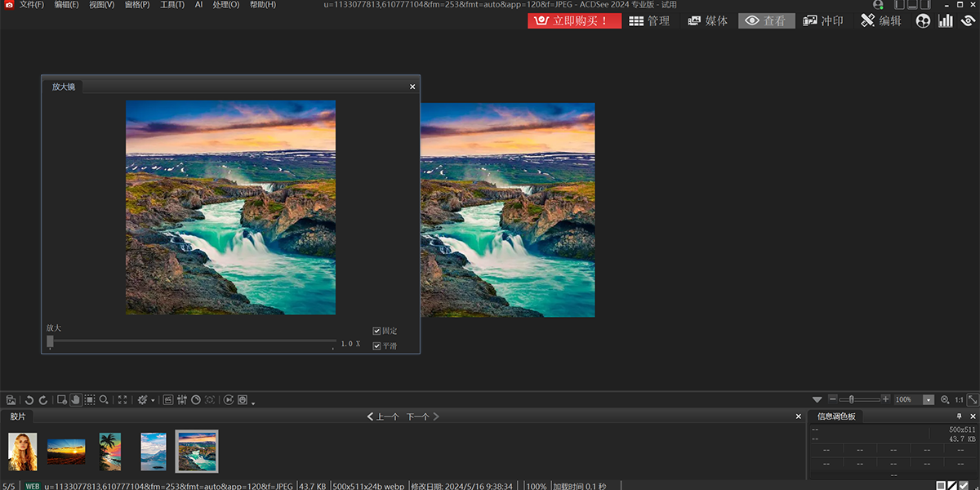The height and width of the screenshot is (490, 980).
Task: Rotate the image right
Action: pyautogui.click(x=43, y=400)
